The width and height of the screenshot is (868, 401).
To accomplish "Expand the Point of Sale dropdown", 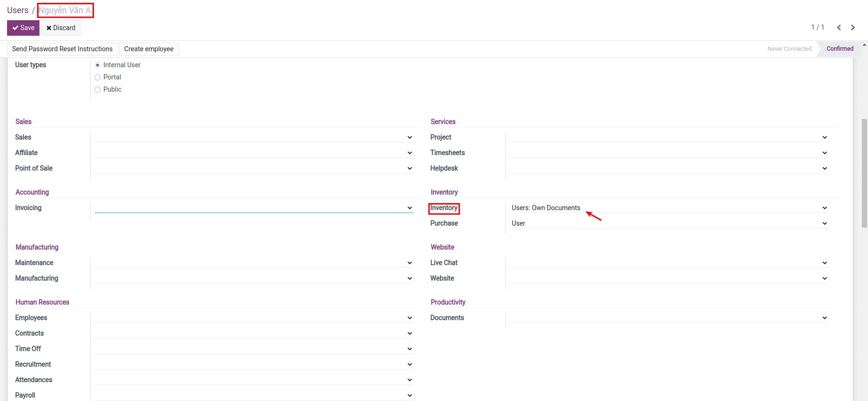I will 253,168.
